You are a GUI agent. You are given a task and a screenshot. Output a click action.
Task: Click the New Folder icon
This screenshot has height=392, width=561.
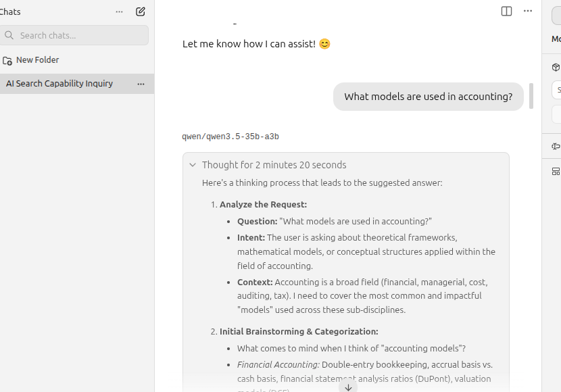7,60
